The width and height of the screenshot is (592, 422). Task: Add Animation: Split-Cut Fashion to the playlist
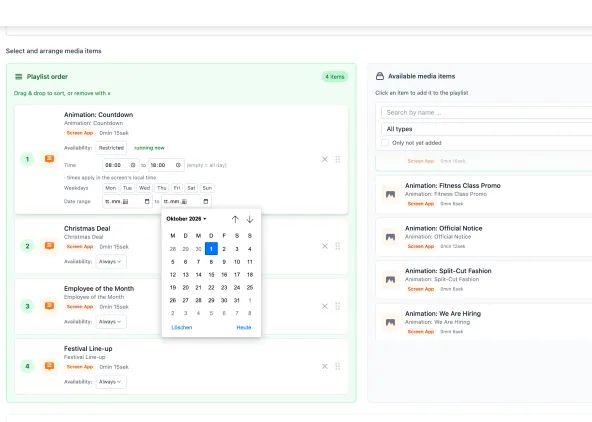(484, 280)
